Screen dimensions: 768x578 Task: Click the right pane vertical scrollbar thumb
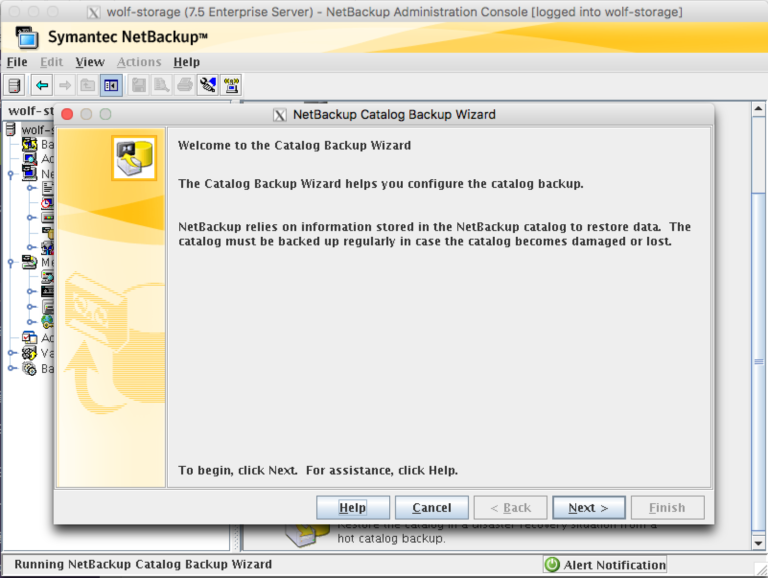(x=758, y=362)
